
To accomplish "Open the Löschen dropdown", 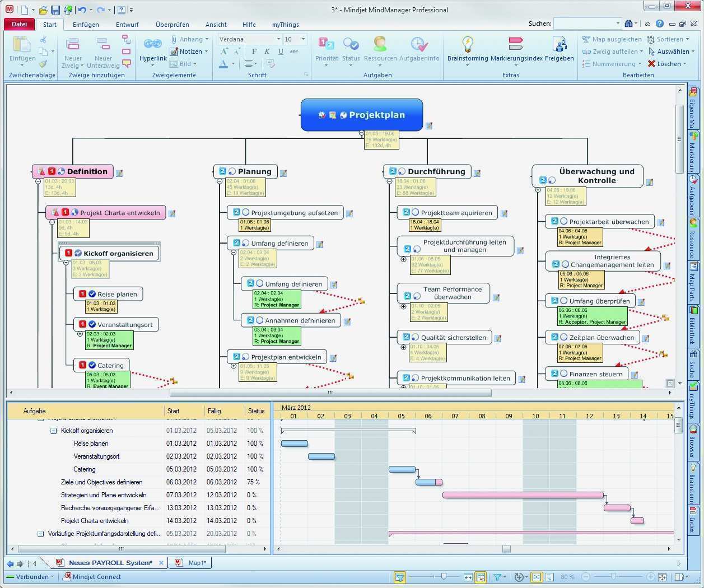I will [685, 64].
